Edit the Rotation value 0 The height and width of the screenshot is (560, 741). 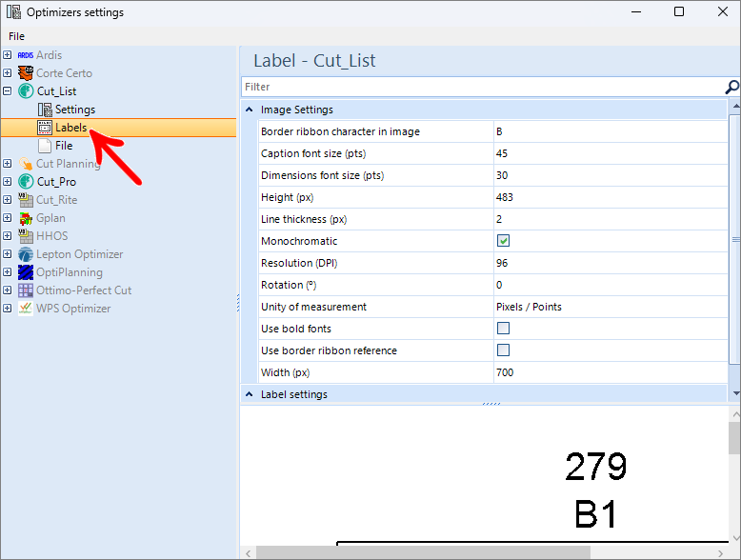(x=611, y=285)
